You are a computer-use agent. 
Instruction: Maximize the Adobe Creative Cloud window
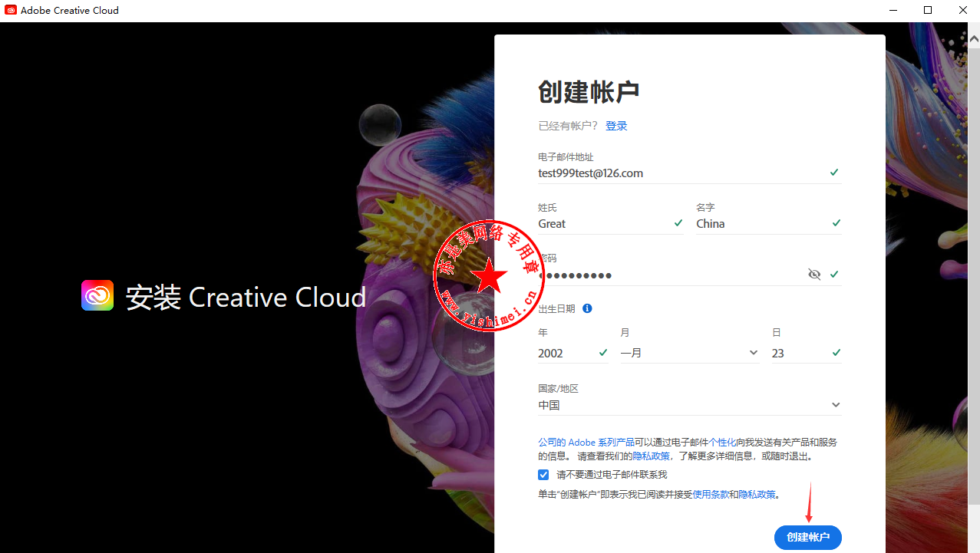[x=928, y=11]
